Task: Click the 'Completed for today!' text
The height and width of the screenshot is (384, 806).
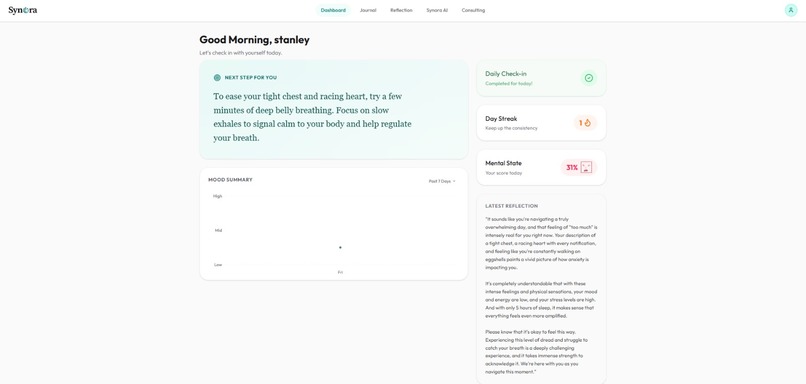Action: tap(509, 83)
